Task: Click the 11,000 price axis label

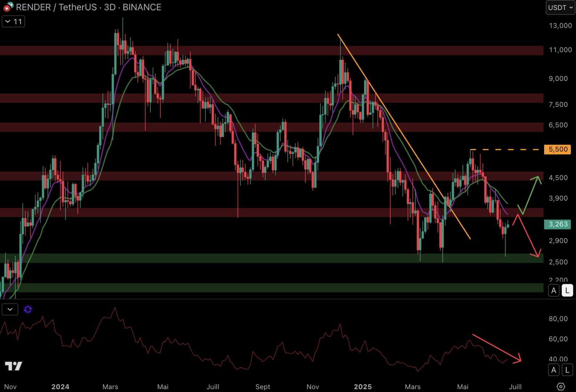Action: click(x=560, y=50)
